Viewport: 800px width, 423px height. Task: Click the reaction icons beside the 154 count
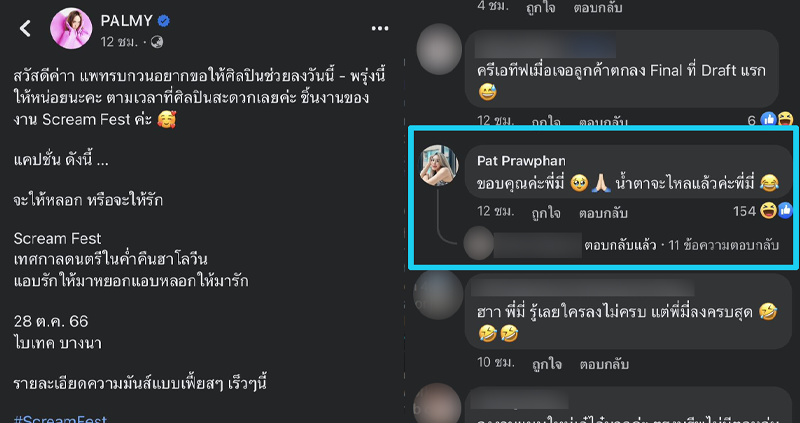(776, 210)
